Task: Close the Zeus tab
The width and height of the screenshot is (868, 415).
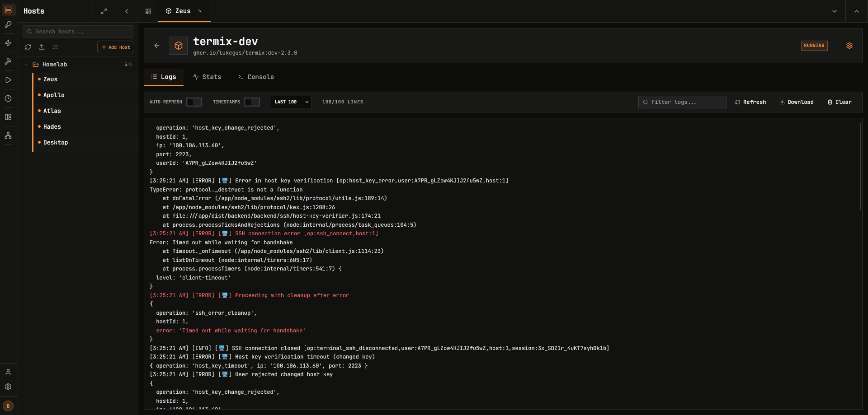Action: coord(200,11)
